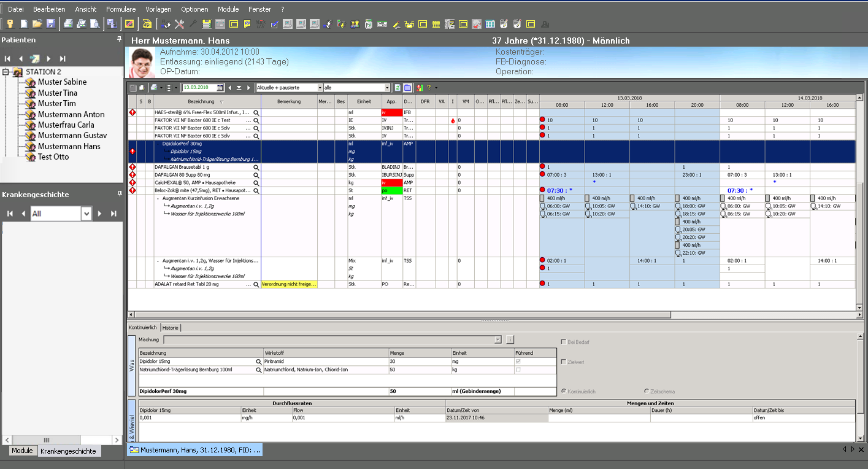Open the 'alle' filter dropdown
868x469 pixels.
(x=387, y=88)
